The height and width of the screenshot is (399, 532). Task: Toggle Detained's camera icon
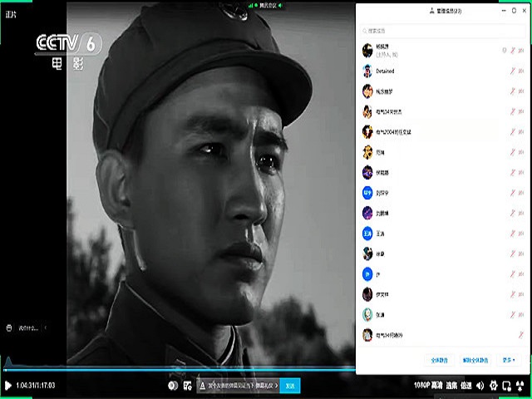521,71
